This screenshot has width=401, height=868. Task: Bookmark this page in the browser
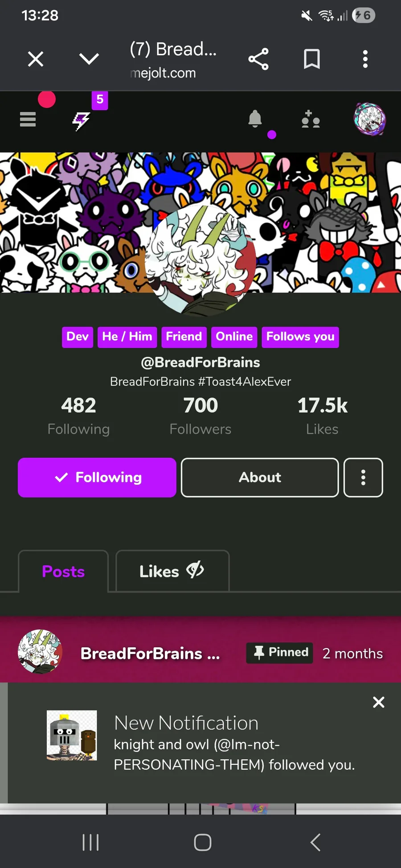[x=312, y=59]
